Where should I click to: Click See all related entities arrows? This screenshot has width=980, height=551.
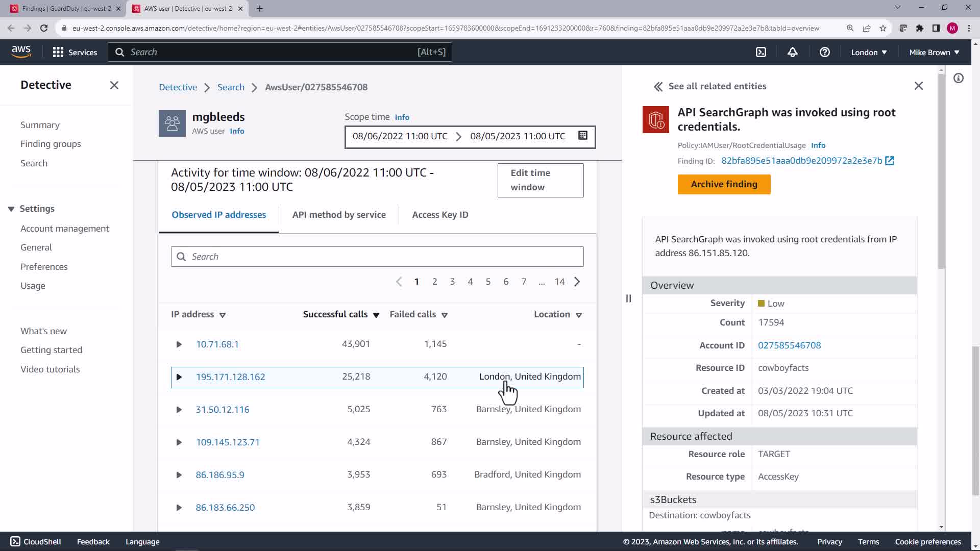pyautogui.click(x=658, y=87)
